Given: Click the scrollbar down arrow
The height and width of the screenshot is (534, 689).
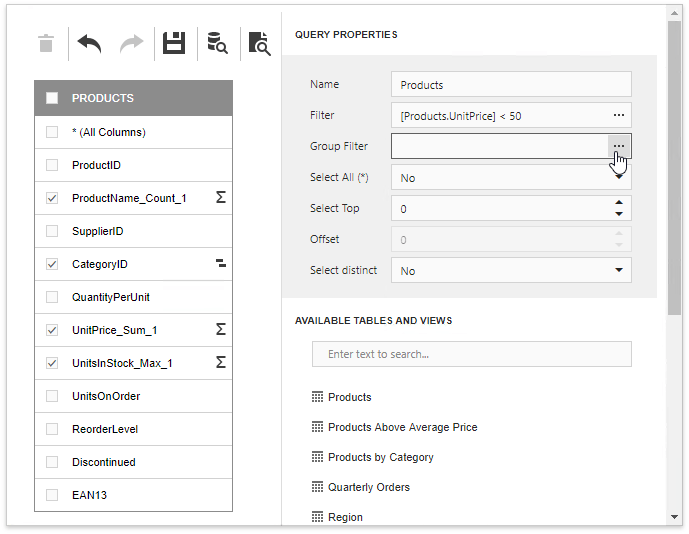Looking at the screenshot, I should [x=674, y=517].
